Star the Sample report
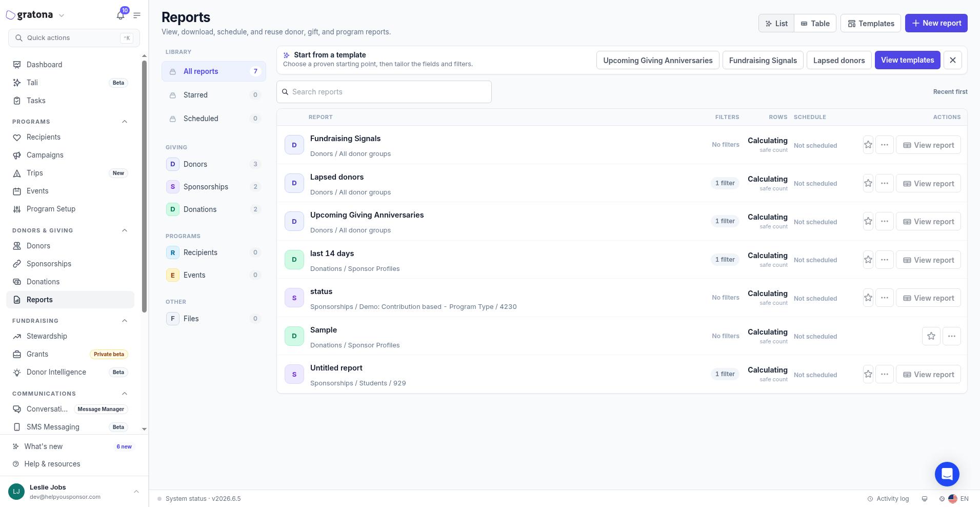 931,336
